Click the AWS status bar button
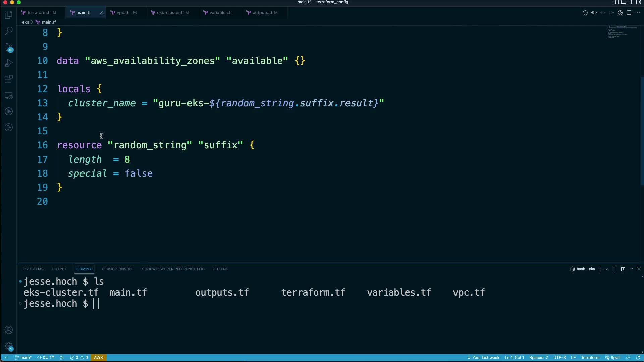The width and height of the screenshot is (644, 362). click(x=98, y=358)
